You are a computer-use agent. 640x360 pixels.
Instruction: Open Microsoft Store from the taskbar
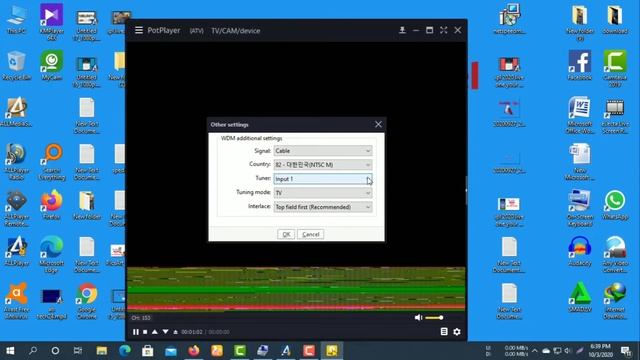tap(148, 351)
